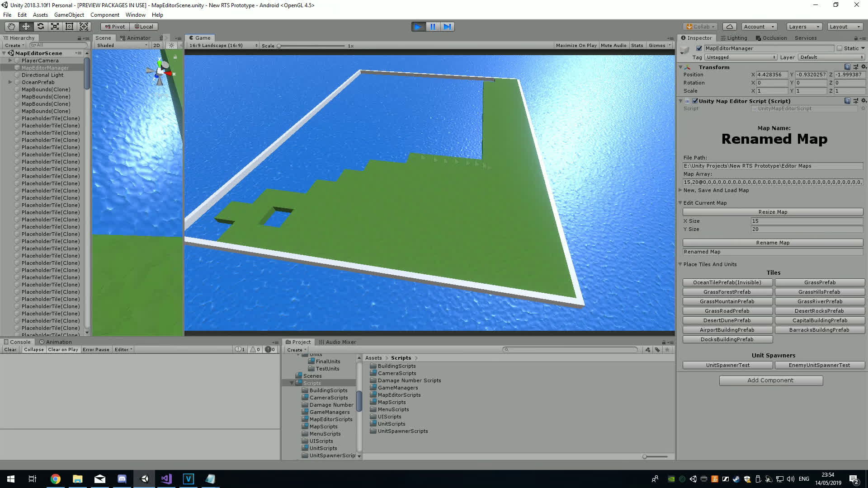Viewport: 868px width, 488px height.
Task: Open the Account dropdown
Action: tap(759, 27)
